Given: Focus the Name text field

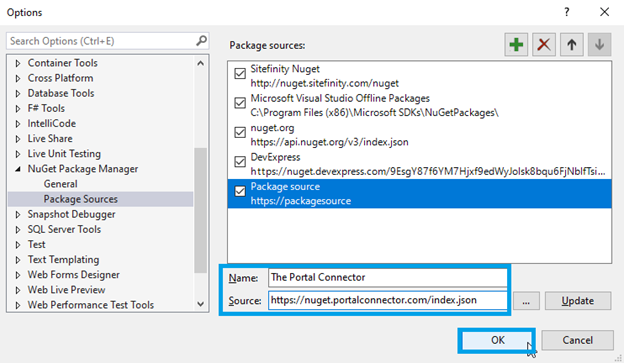Looking at the screenshot, I should click(388, 277).
